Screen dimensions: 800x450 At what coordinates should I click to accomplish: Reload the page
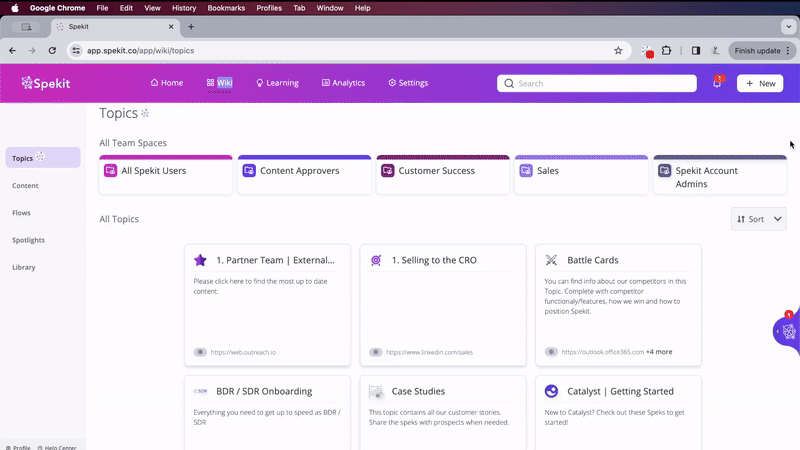(x=52, y=51)
